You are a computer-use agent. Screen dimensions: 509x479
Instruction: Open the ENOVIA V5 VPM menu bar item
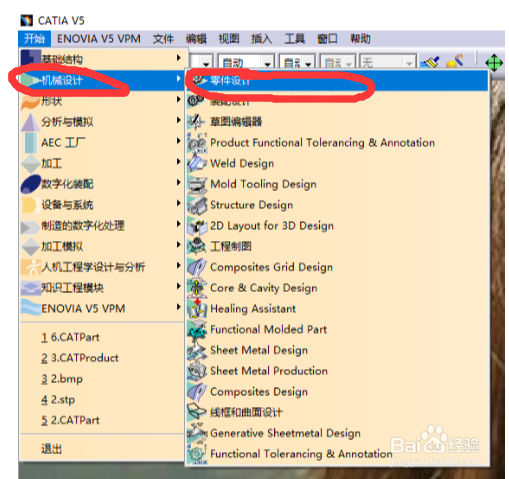coord(99,39)
